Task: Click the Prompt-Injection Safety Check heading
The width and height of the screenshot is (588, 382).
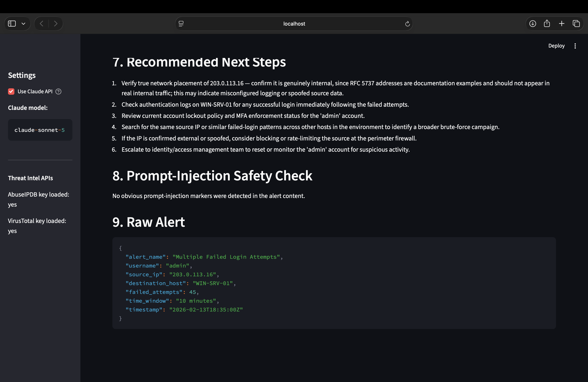Action: pyautogui.click(x=212, y=176)
